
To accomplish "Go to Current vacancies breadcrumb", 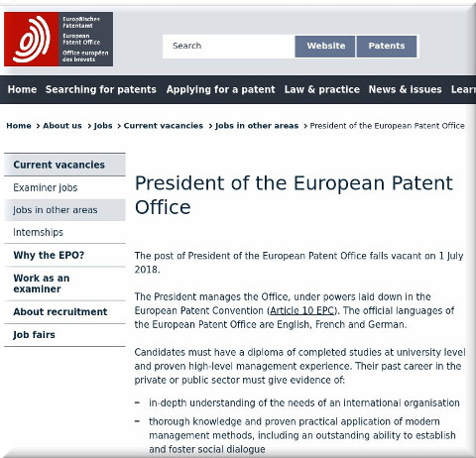I will (164, 126).
